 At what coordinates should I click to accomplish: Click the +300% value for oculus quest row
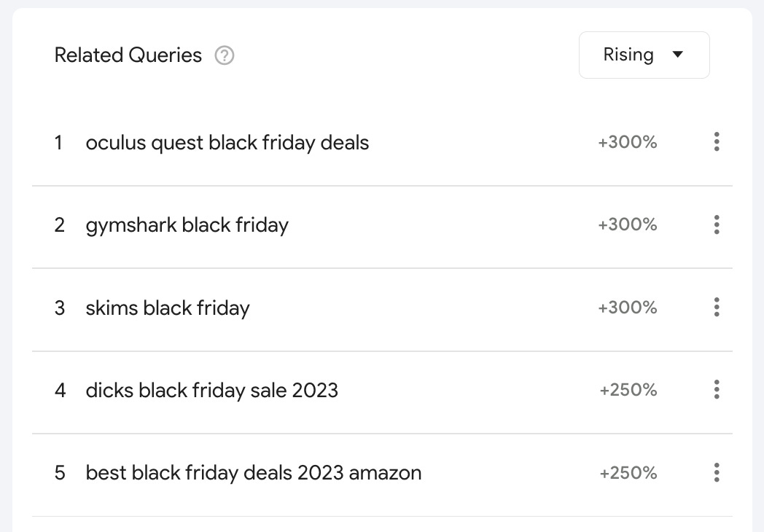[628, 143]
